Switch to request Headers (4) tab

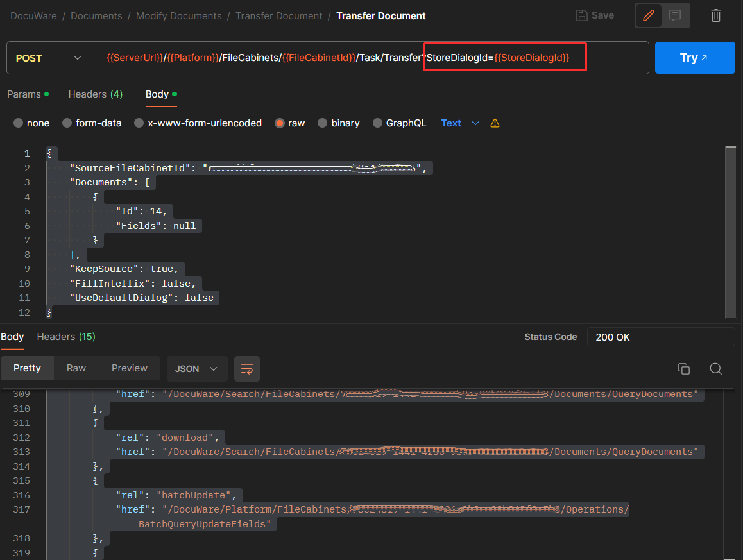[95, 94]
